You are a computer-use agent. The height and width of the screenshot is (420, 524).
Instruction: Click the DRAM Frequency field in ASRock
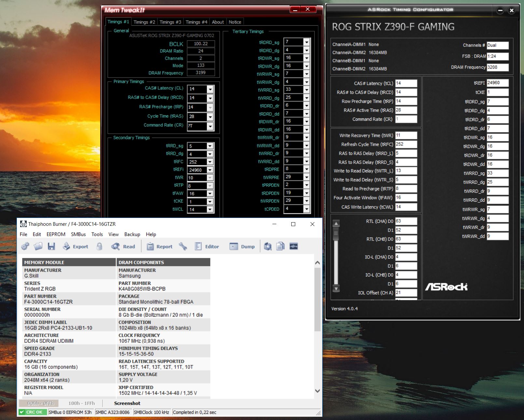(x=497, y=67)
